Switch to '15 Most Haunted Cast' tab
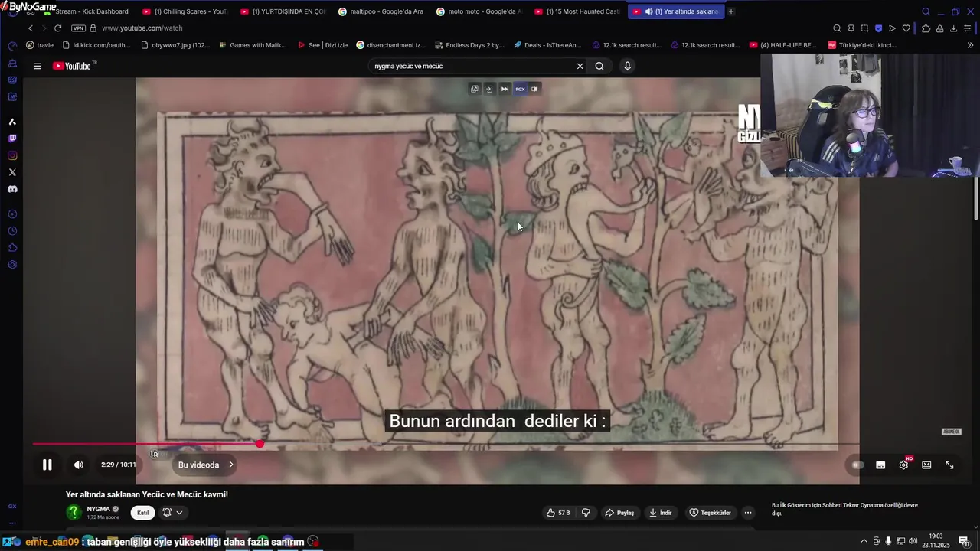Image resolution: width=980 pixels, height=551 pixels. click(576, 11)
